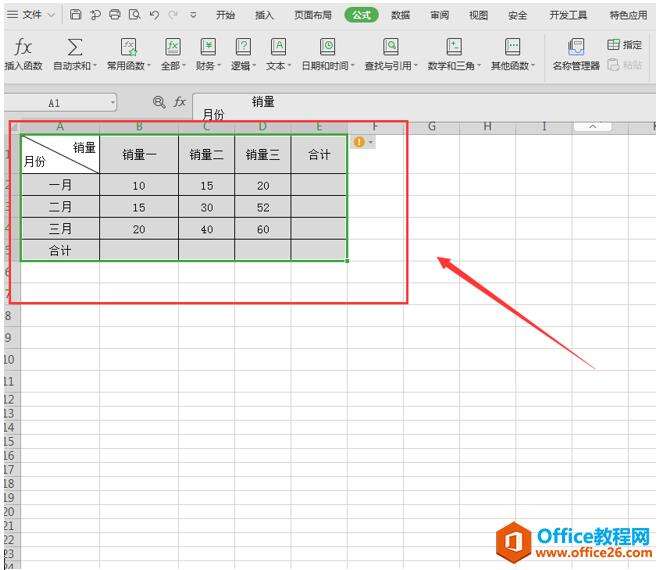
Task: Select column I header
Action: click(543, 126)
